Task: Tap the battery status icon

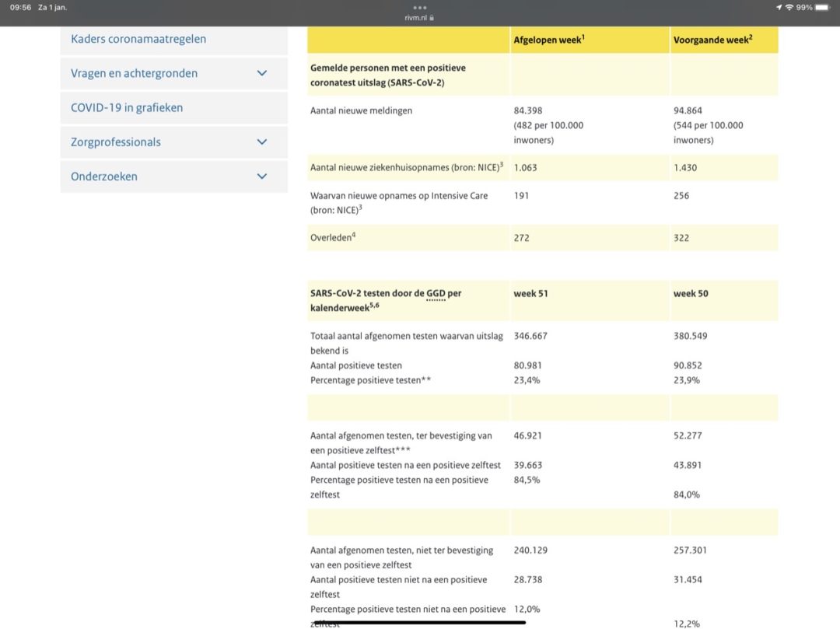Action: point(822,8)
